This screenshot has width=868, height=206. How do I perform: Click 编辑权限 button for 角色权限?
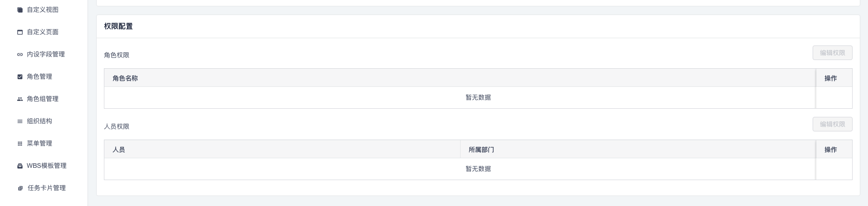tap(832, 53)
